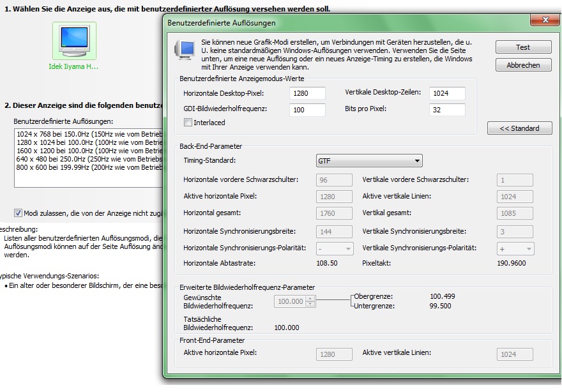Click the << Standard button
The width and height of the screenshot is (562, 392).
[x=519, y=128]
